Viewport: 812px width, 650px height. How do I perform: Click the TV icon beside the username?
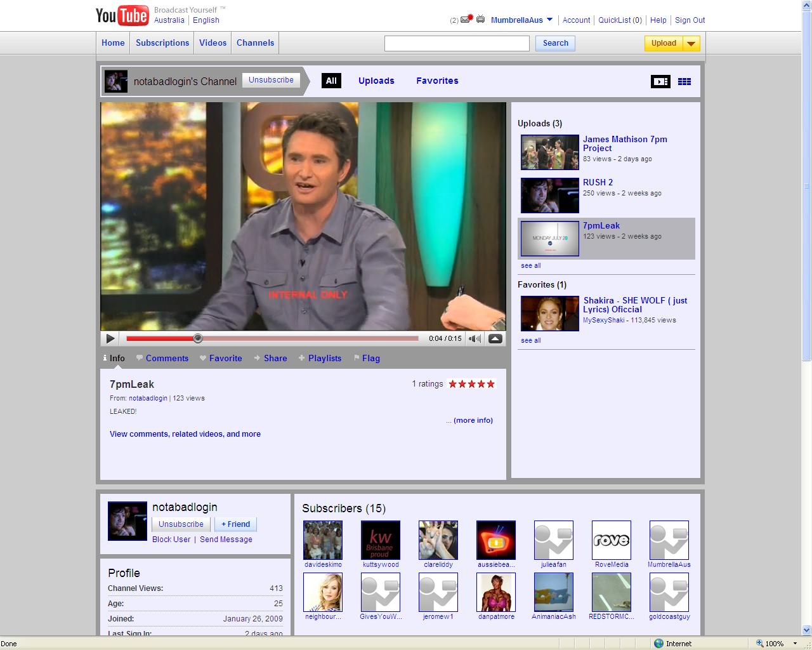point(481,20)
